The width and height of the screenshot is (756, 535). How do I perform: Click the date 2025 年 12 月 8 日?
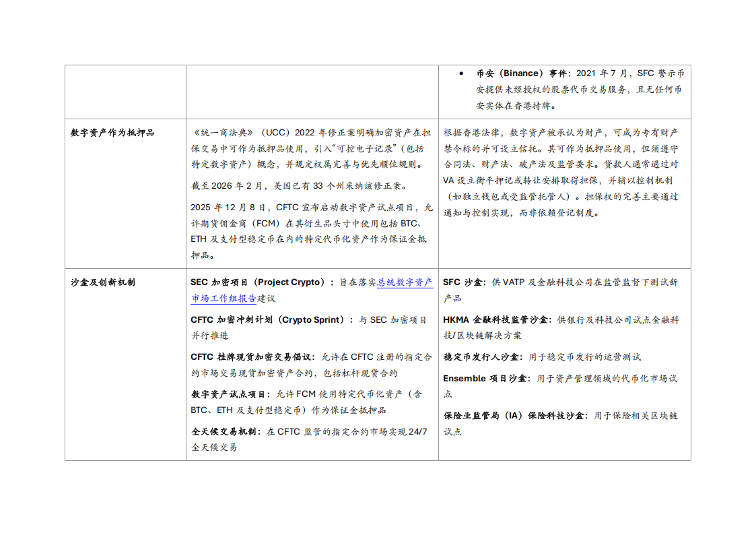point(228,208)
